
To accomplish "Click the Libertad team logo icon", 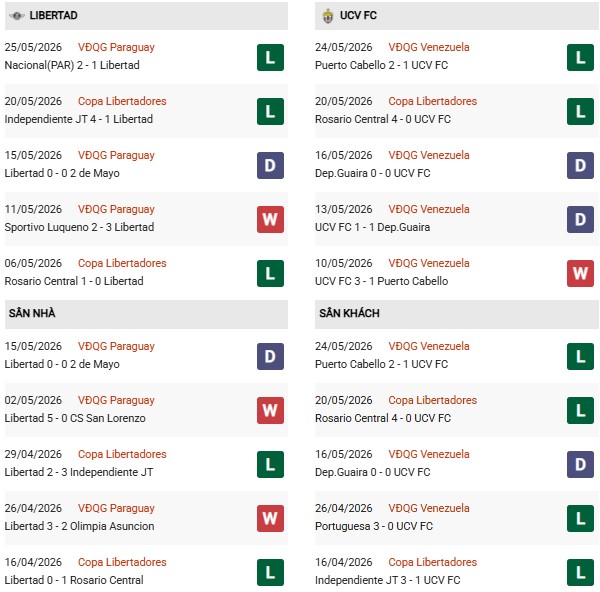I will (x=17, y=16).
